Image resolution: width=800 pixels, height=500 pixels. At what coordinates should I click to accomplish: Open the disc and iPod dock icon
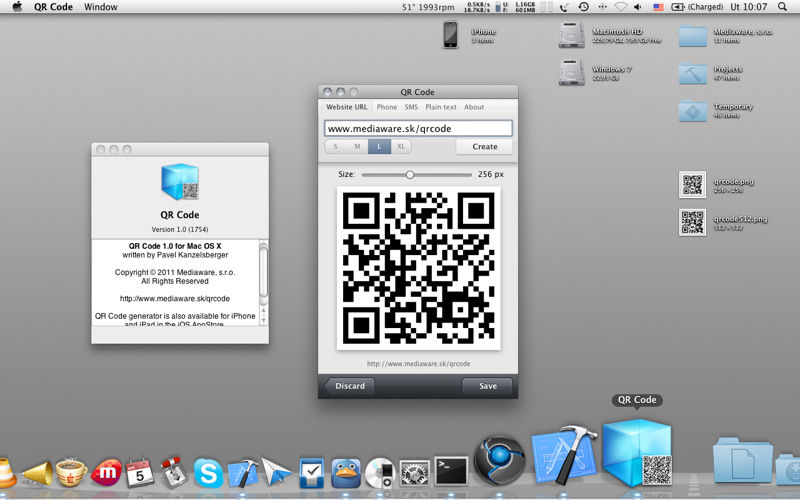pyautogui.click(x=380, y=472)
